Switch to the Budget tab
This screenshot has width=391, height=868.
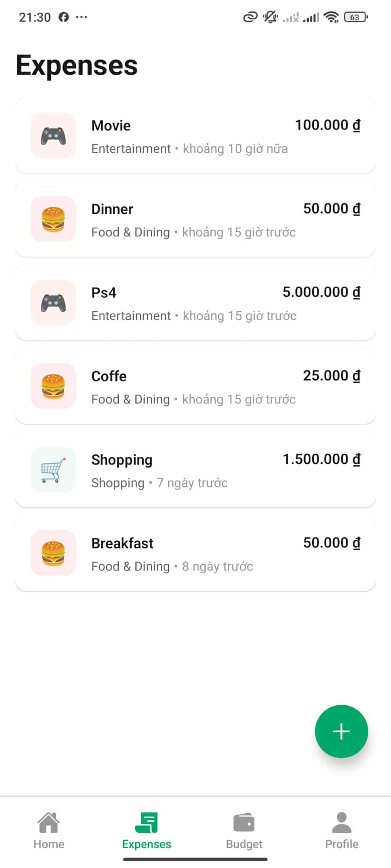[x=244, y=830]
